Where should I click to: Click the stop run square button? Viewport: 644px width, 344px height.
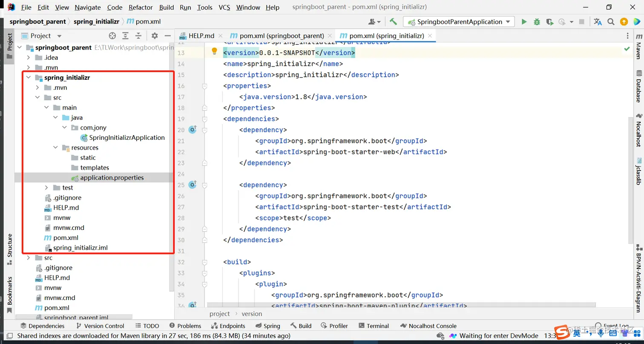tap(583, 22)
